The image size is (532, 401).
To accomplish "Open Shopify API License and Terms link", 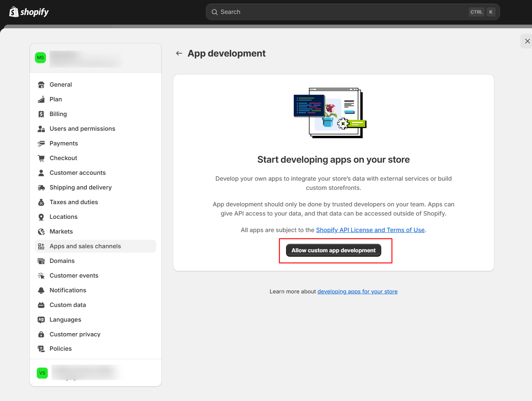I will coord(370,230).
